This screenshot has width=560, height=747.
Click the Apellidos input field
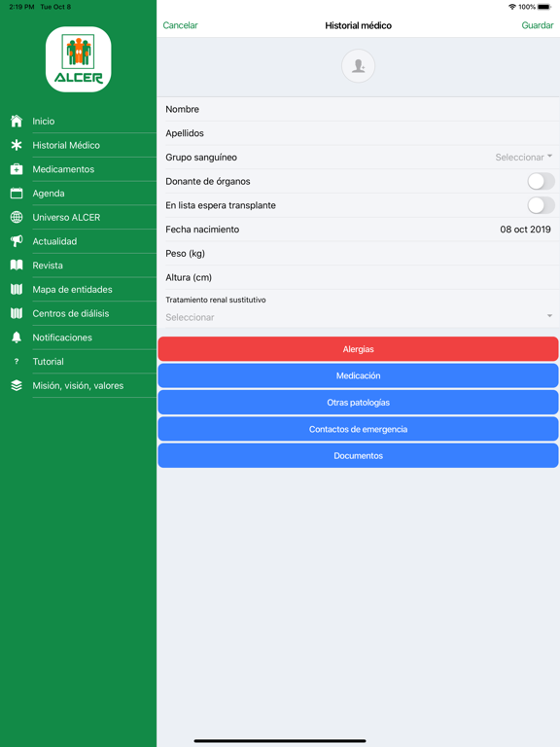click(358, 133)
